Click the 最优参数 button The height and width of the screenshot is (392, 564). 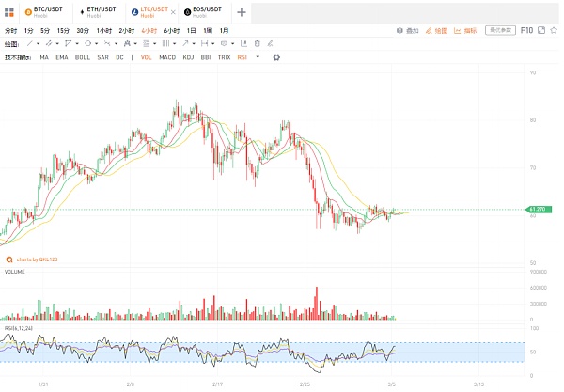[500, 30]
